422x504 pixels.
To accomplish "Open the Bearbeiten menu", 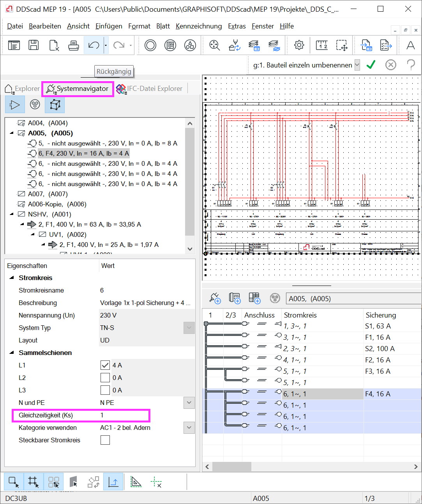I will pyautogui.click(x=45, y=26).
